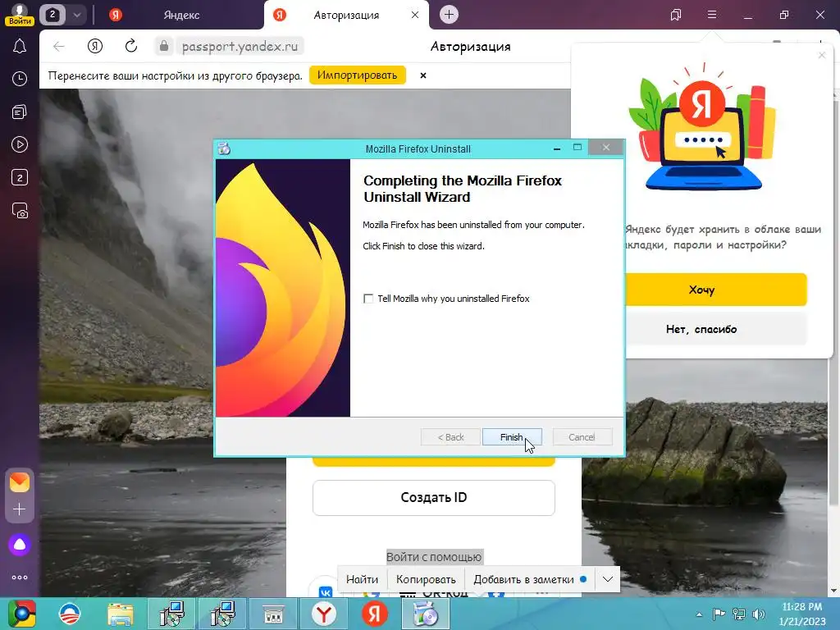
Task: Open the tab counter showing 2
Action: pyautogui.click(x=52, y=15)
